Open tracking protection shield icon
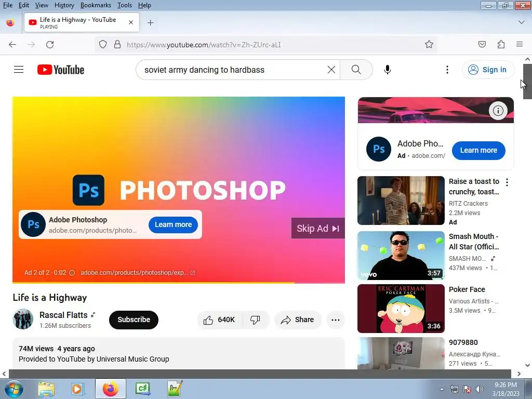Image resolution: width=532 pixels, height=399 pixels. (103, 45)
